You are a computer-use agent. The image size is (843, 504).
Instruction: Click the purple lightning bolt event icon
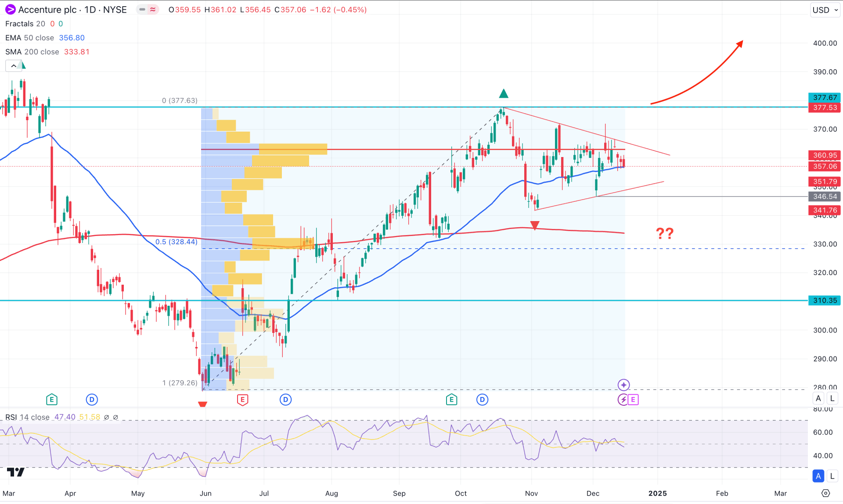[623, 400]
